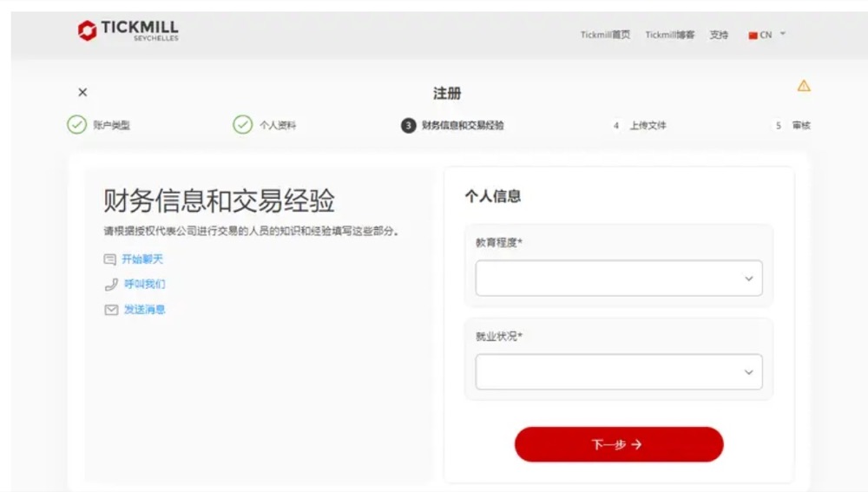Screen dimensions: 868x492
Task: Click the envelope icon beside 发送消息
Action: click(111, 310)
